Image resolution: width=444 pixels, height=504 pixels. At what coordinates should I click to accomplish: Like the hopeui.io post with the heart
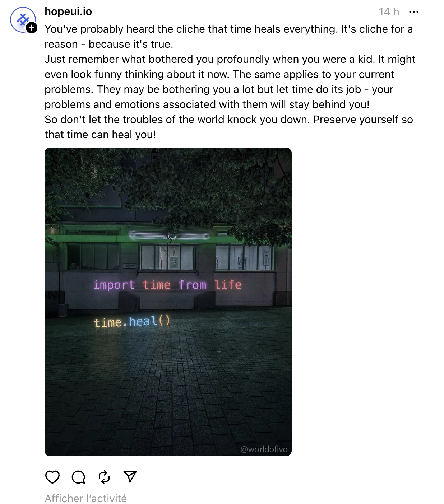pos(52,477)
